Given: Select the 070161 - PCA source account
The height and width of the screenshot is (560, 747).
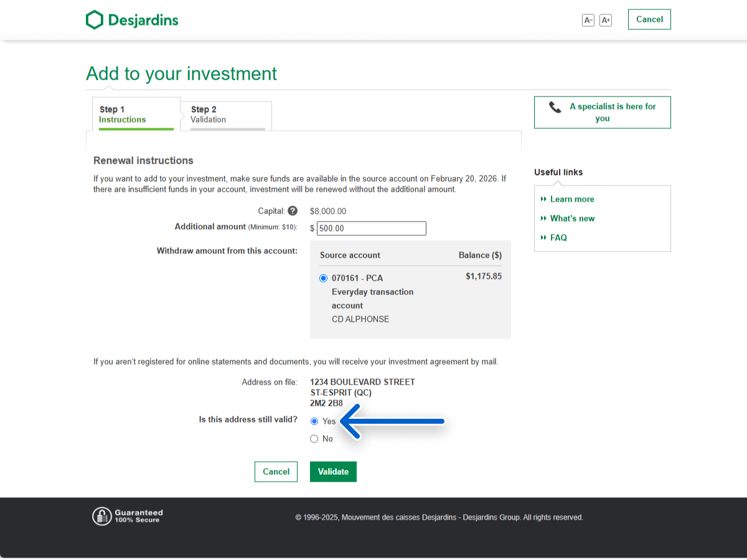Looking at the screenshot, I should (x=323, y=278).
